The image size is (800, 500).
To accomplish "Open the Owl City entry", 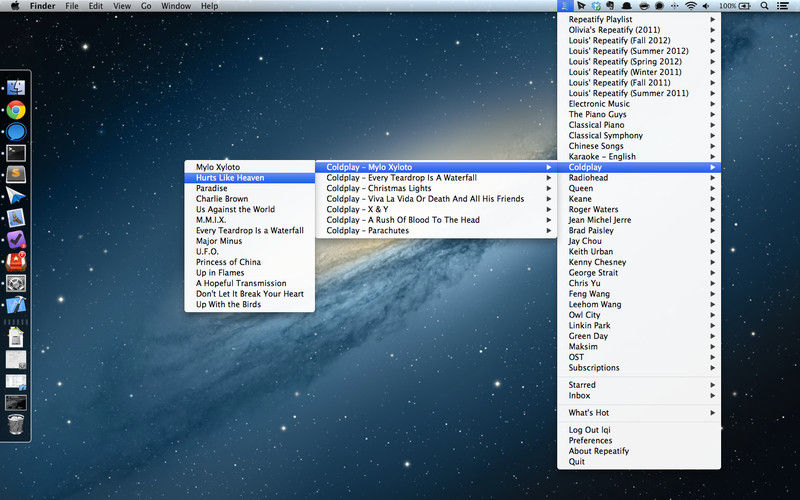I will click(639, 315).
